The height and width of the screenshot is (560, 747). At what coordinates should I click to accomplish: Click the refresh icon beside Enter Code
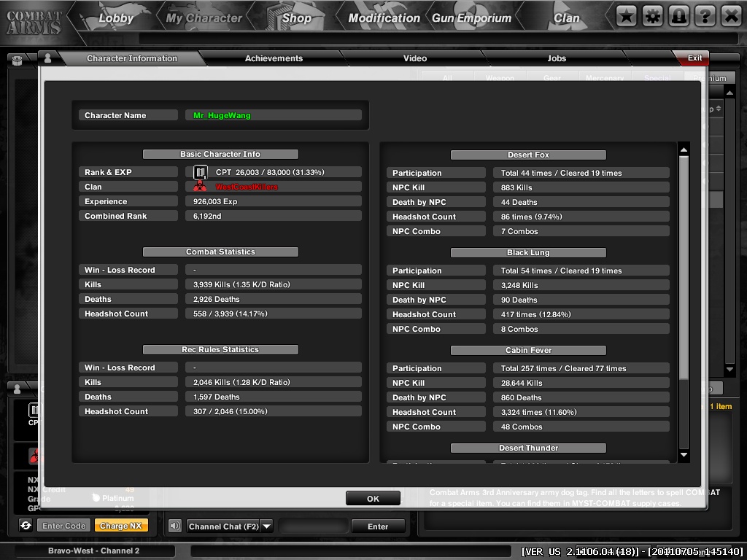(26, 525)
